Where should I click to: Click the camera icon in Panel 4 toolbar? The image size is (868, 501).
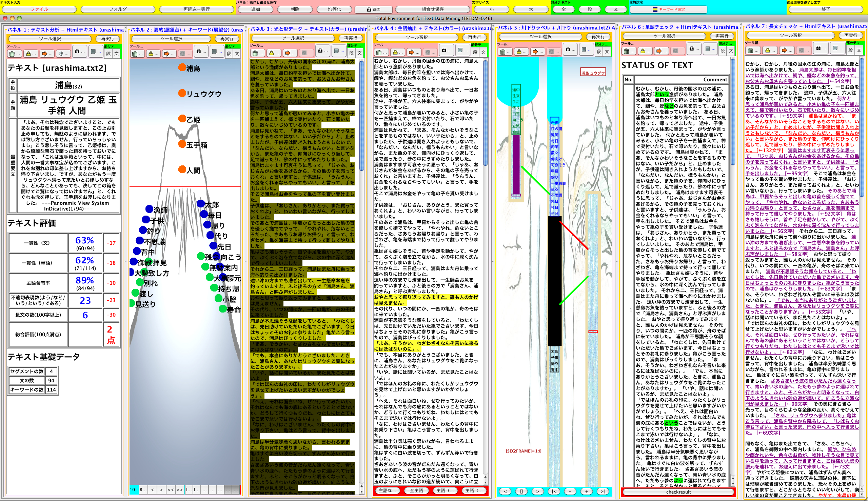pos(444,50)
